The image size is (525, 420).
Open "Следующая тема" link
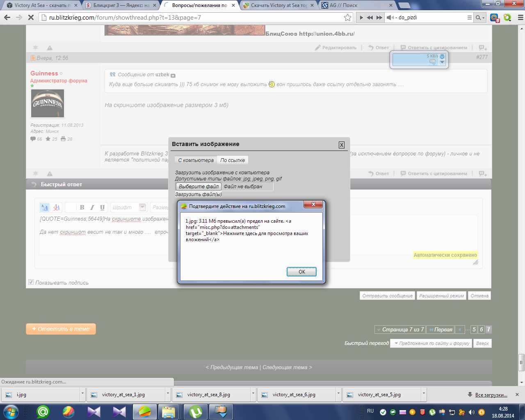click(x=285, y=367)
